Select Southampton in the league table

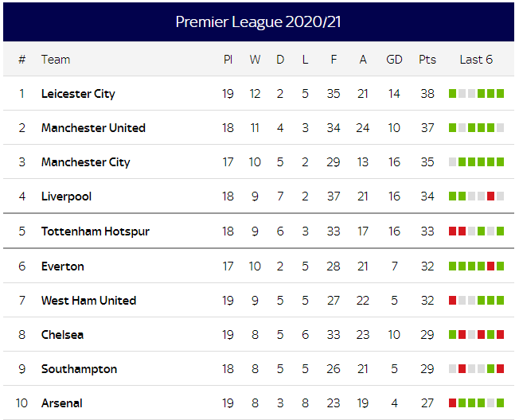click(x=79, y=369)
